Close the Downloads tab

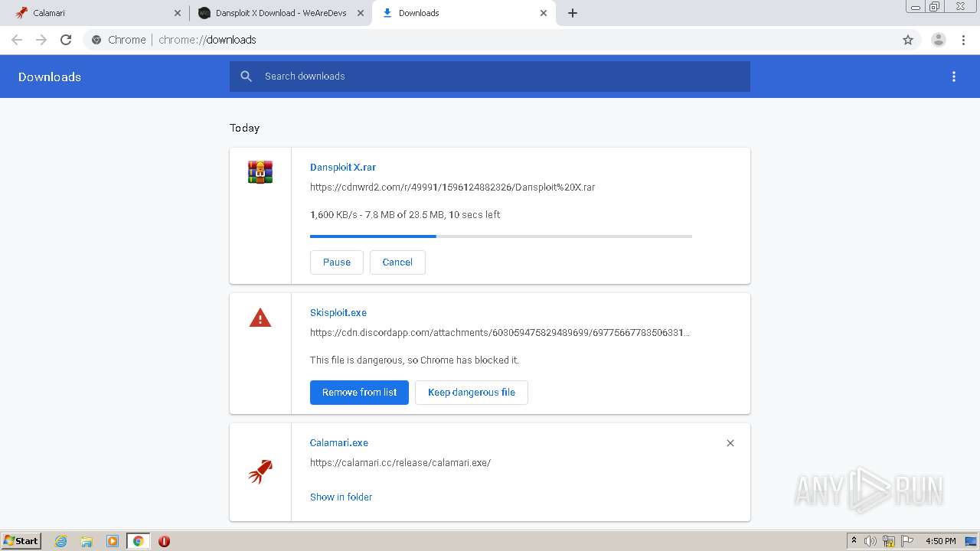544,13
